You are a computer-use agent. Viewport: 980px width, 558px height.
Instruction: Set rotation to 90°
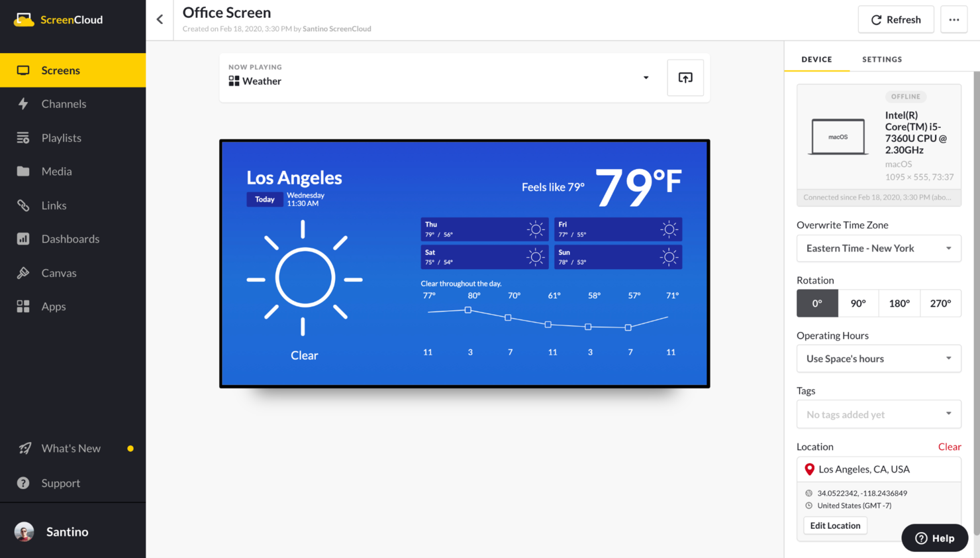click(x=858, y=304)
